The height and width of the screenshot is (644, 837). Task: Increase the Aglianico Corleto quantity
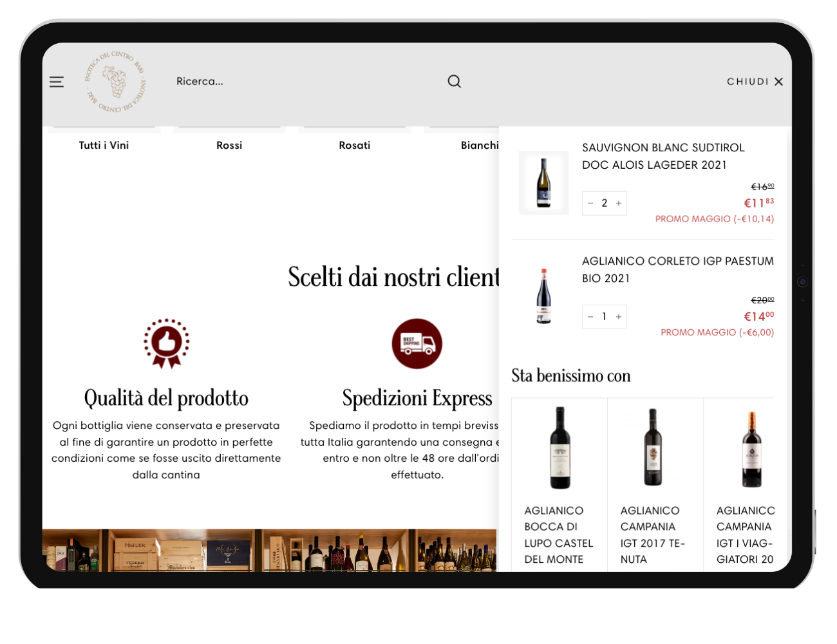(619, 317)
